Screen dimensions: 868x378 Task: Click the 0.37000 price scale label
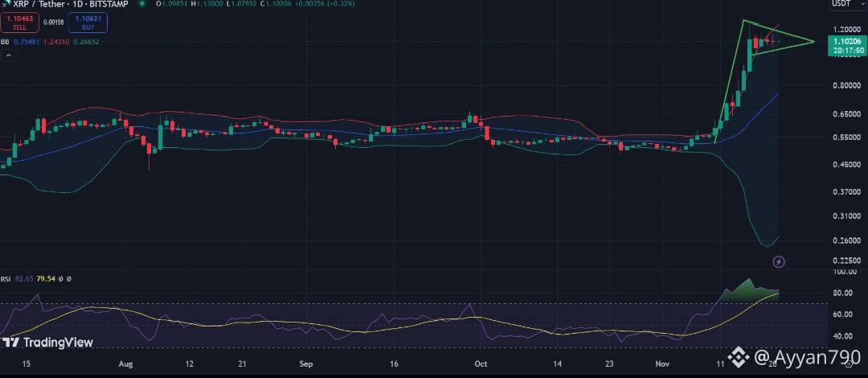[848, 191]
